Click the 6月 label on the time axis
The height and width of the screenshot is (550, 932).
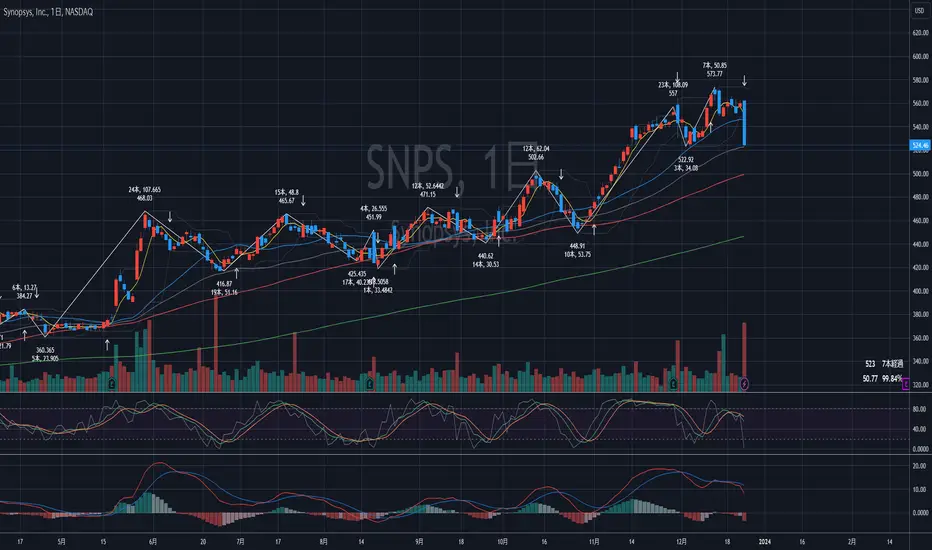(153, 542)
